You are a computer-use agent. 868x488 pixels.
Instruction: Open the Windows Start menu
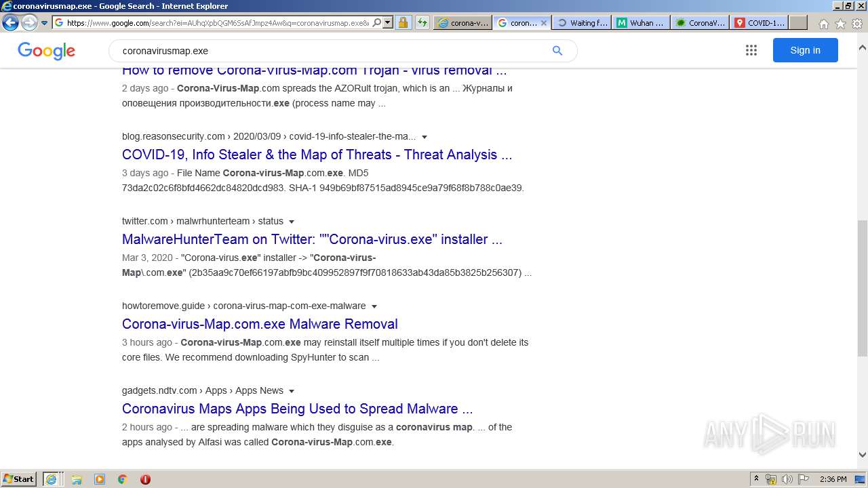[x=18, y=479]
